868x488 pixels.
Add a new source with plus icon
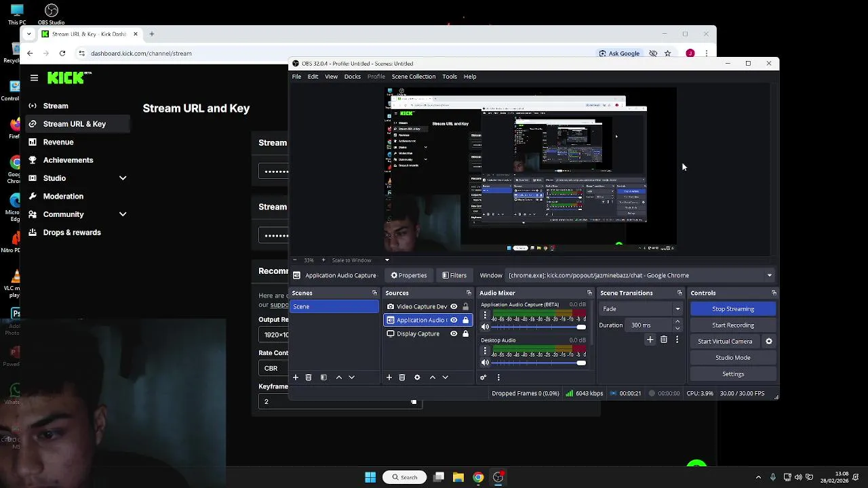point(389,378)
